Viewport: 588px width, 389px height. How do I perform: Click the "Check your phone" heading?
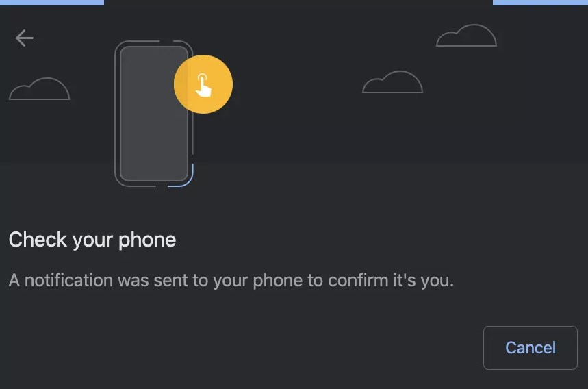click(92, 240)
